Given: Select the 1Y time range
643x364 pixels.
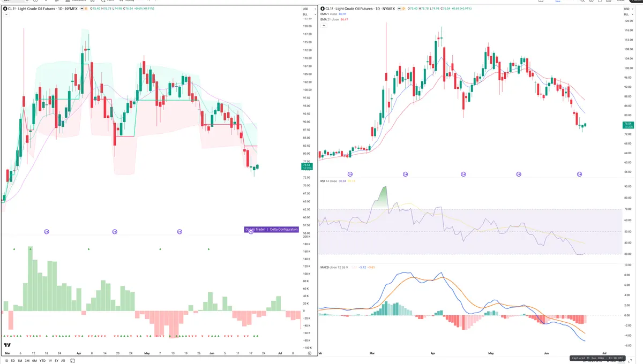Looking at the screenshot, I should coord(50,361).
